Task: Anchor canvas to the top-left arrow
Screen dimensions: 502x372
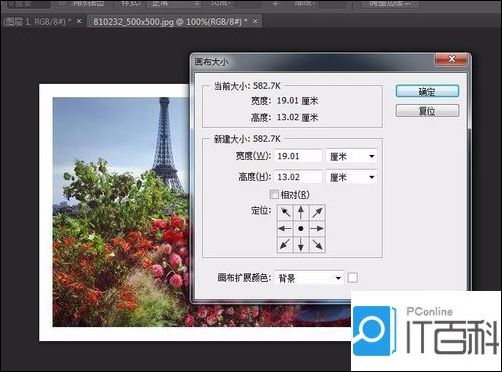Action: pyautogui.click(x=285, y=212)
